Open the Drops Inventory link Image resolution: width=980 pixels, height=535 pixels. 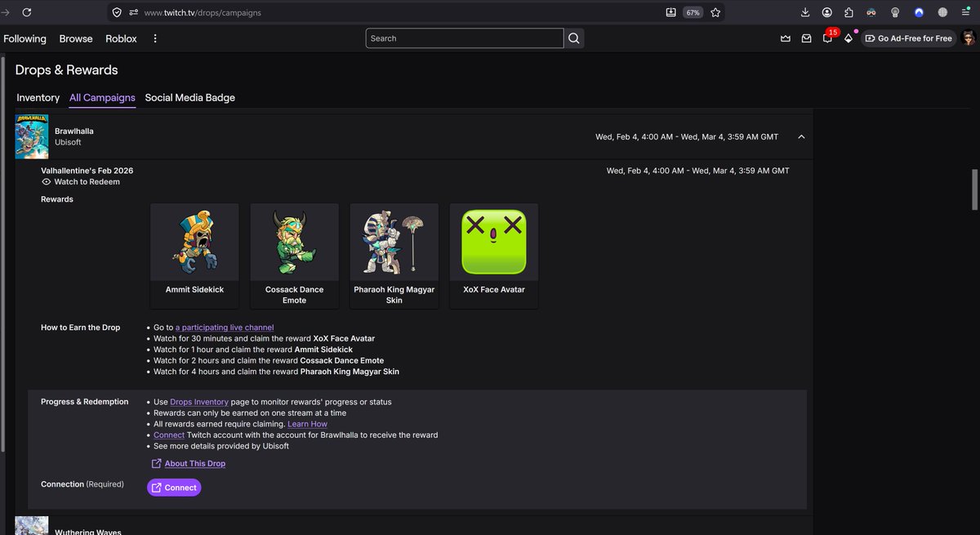tap(199, 402)
